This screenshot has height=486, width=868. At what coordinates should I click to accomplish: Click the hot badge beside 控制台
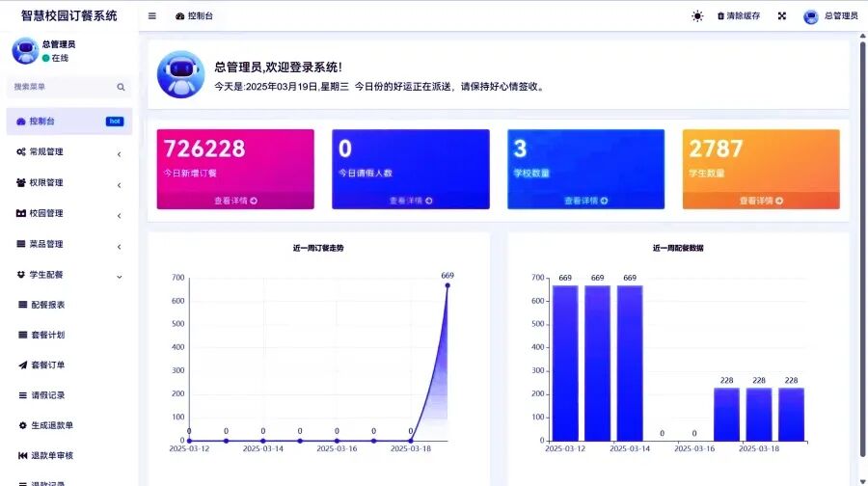[x=115, y=121]
